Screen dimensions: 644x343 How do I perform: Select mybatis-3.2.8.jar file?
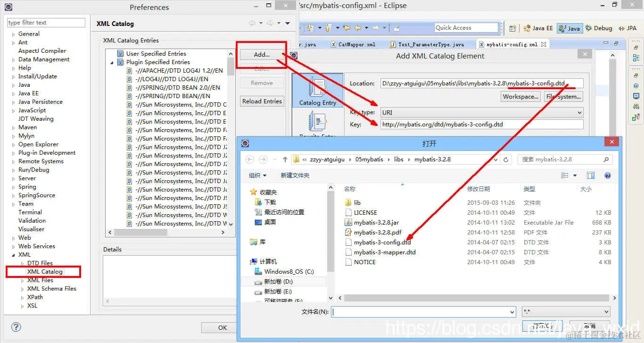pyautogui.click(x=376, y=222)
